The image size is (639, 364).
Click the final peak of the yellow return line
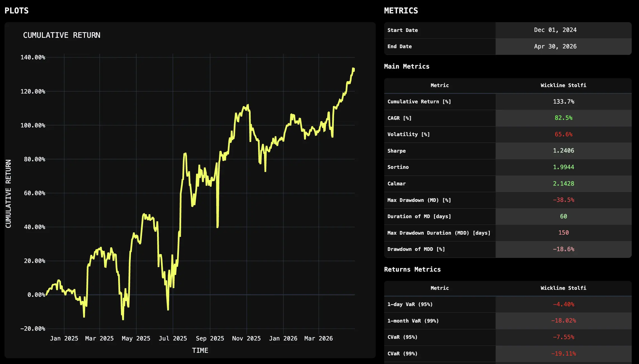tap(353, 69)
